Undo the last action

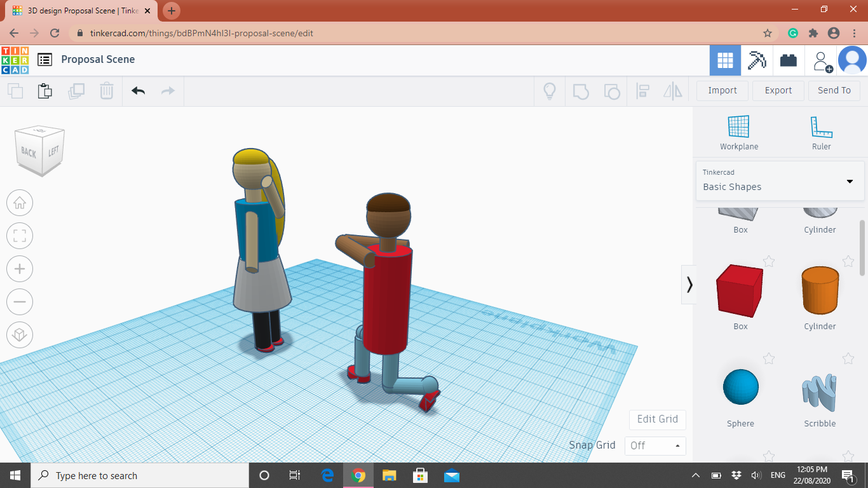coord(138,91)
